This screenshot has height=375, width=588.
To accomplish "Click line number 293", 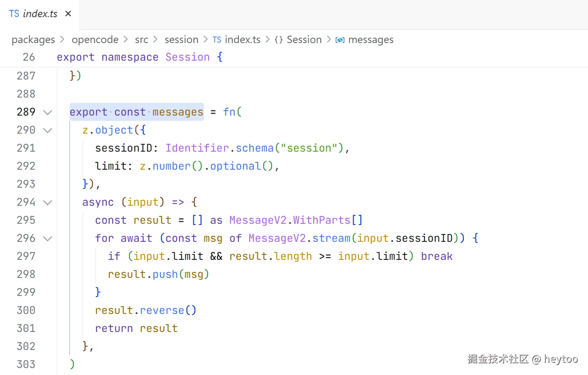I will (26, 184).
